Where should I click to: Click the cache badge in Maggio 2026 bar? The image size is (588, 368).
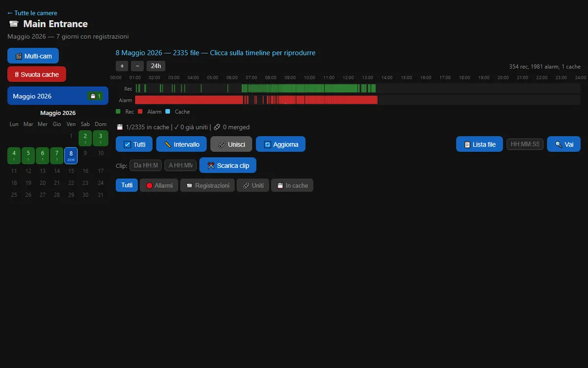pos(95,96)
